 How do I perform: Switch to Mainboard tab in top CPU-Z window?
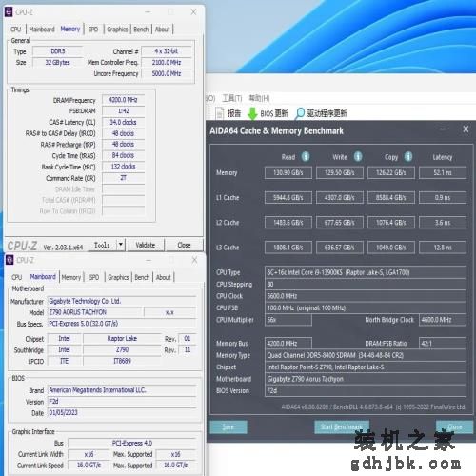point(42,30)
